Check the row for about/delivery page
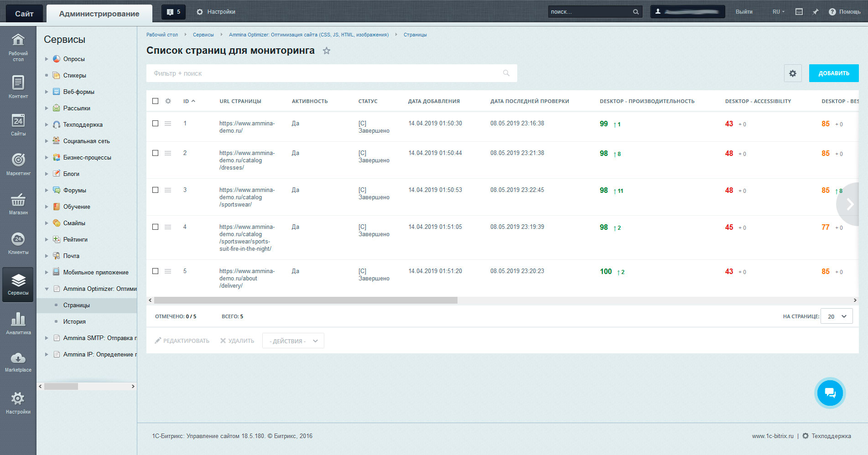Image resolution: width=868 pixels, height=455 pixels. tap(155, 271)
